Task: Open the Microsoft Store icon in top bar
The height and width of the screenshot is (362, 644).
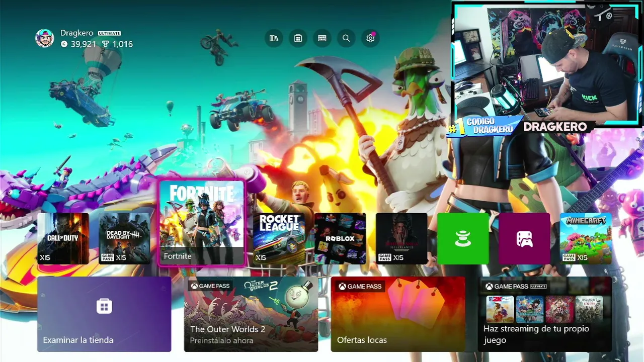Action: point(298,38)
